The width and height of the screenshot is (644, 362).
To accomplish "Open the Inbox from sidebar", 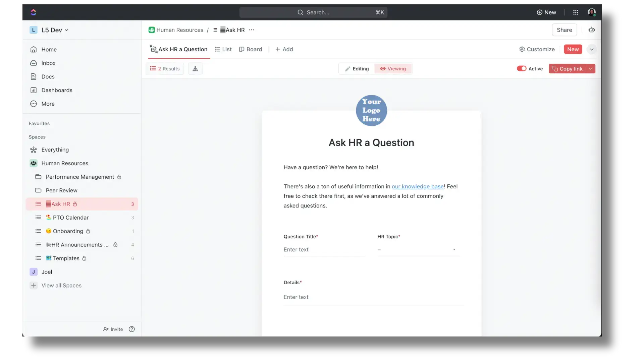I will click(x=48, y=63).
